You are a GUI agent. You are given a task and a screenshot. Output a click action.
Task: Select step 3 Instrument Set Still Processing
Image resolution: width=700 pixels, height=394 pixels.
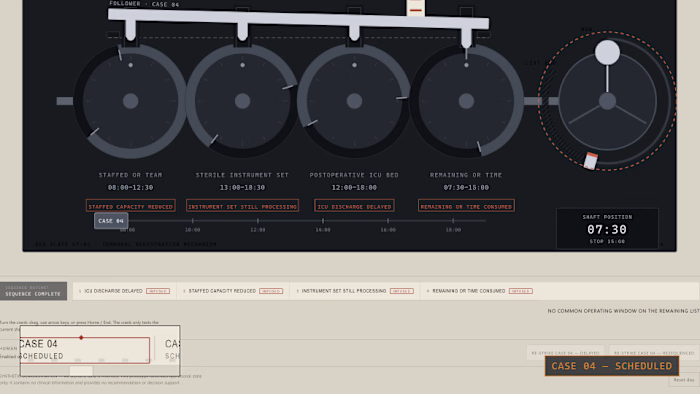tap(355, 291)
